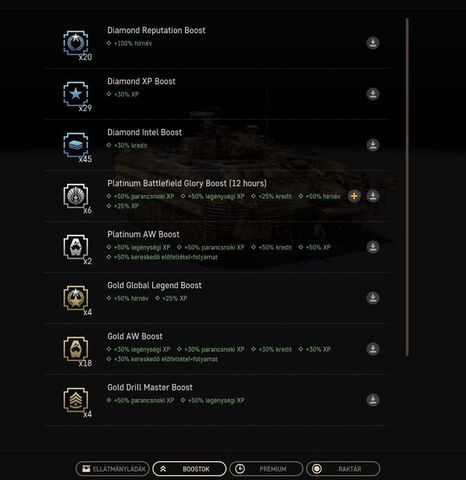The height and width of the screenshot is (480, 466).
Task: Click the vertical scrollbar of the boost list
Action: 407,187
